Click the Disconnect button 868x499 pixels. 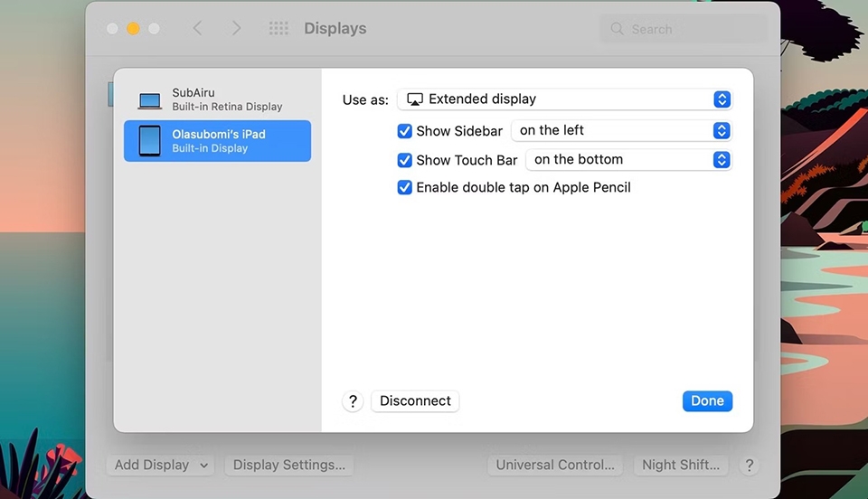[415, 401]
